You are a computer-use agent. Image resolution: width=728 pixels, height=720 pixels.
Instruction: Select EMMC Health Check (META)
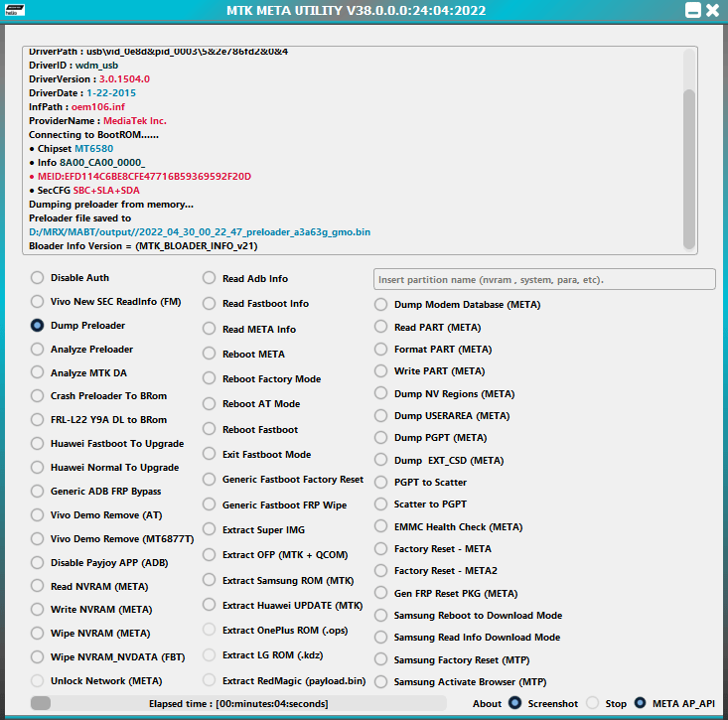coord(381,527)
